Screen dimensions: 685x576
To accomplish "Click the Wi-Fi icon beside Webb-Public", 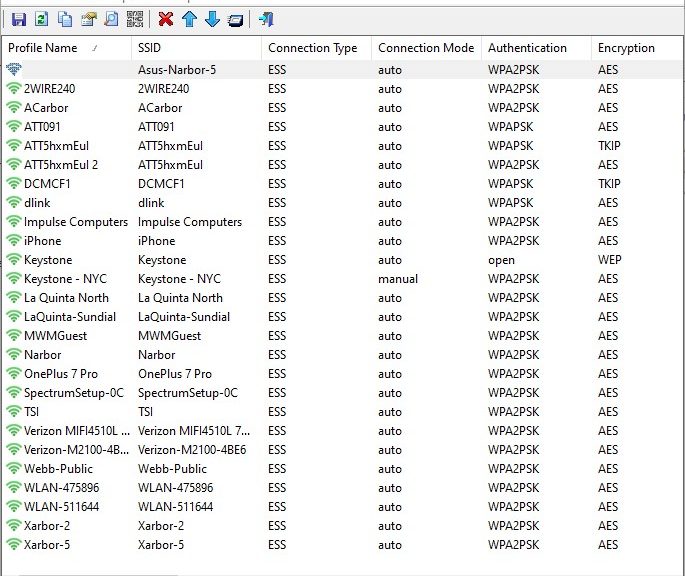I will [14, 468].
